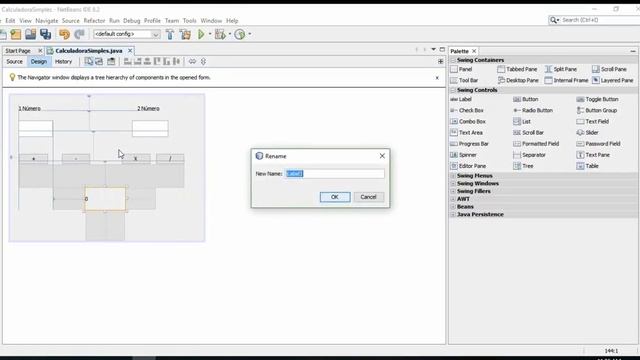This screenshot has width=640, height=360.
Task: Switch to Source view
Action: pyautogui.click(x=14, y=62)
